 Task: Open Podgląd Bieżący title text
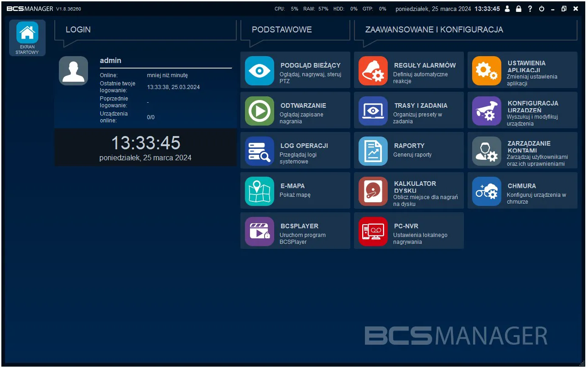[x=311, y=65]
